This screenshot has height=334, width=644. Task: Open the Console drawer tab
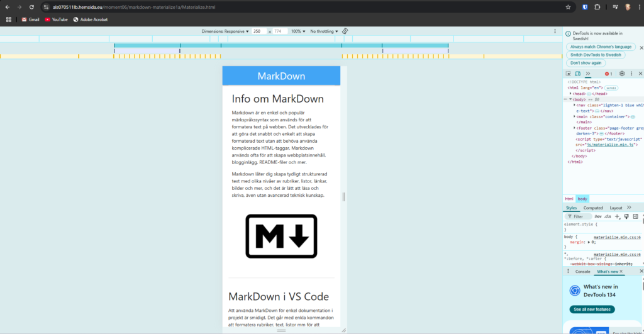pos(582,272)
